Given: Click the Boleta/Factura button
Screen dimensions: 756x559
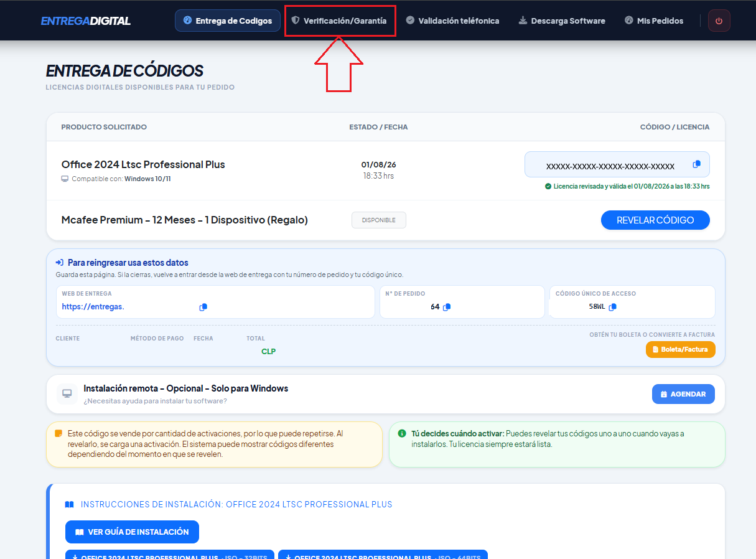Looking at the screenshot, I should [x=680, y=349].
